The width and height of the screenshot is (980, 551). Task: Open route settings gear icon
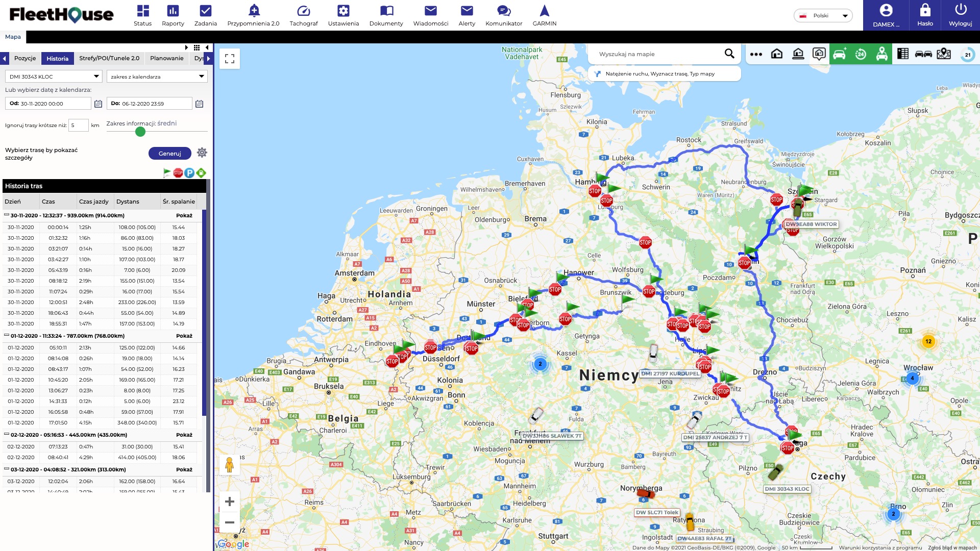[x=202, y=153]
